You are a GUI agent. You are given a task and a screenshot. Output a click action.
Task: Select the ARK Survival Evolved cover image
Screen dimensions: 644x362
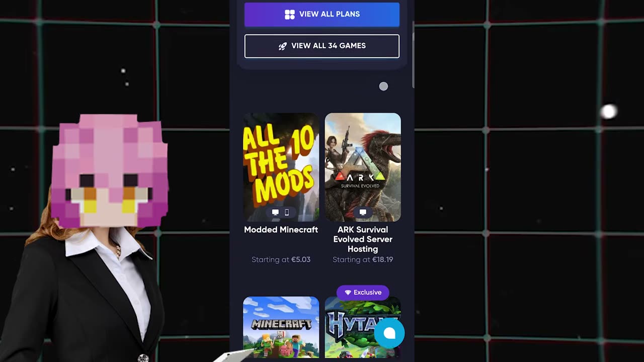(x=363, y=167)
